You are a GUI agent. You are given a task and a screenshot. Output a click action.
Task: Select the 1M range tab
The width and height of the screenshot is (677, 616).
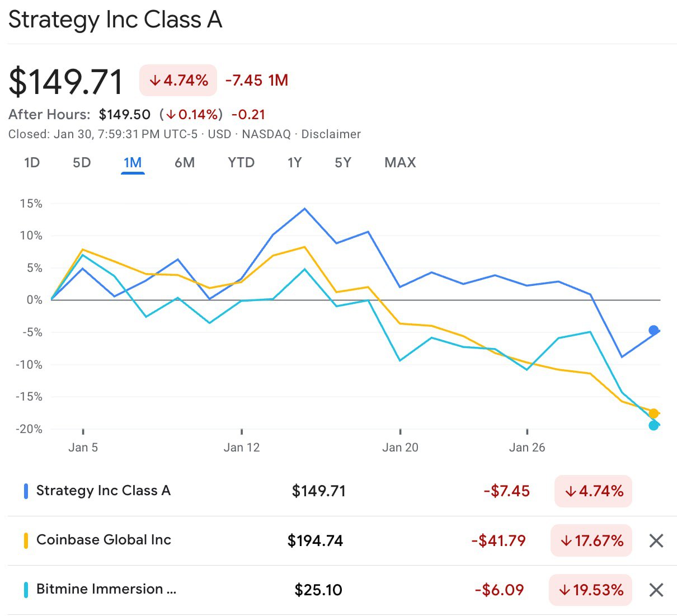133,163
